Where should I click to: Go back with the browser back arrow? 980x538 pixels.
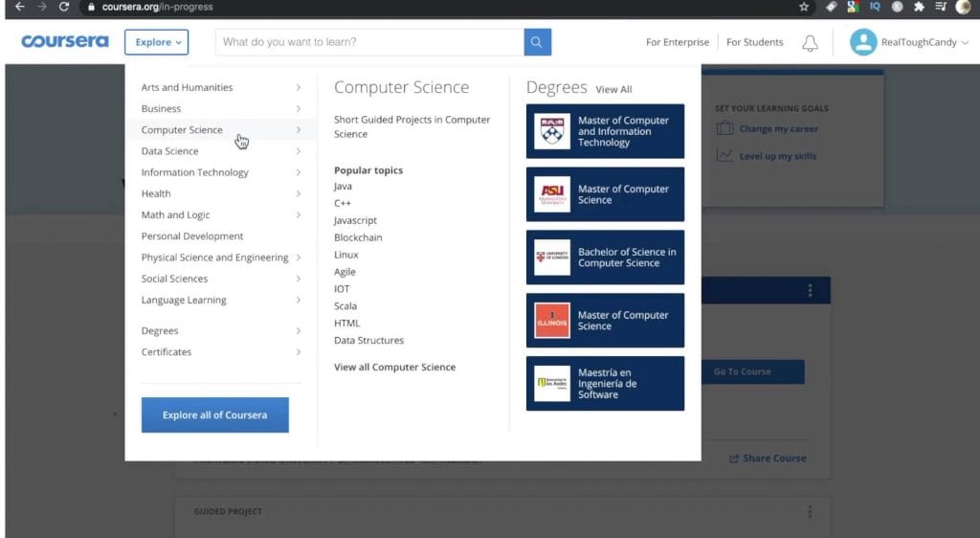click(20, 7)
